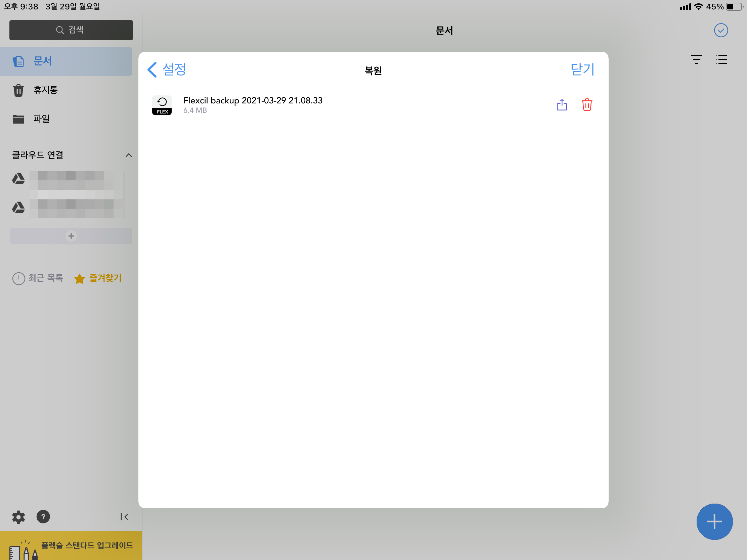This screenshot has width=747, height=560.
Task: Select 파일 in sidebar
Action: tap(41, 119)
